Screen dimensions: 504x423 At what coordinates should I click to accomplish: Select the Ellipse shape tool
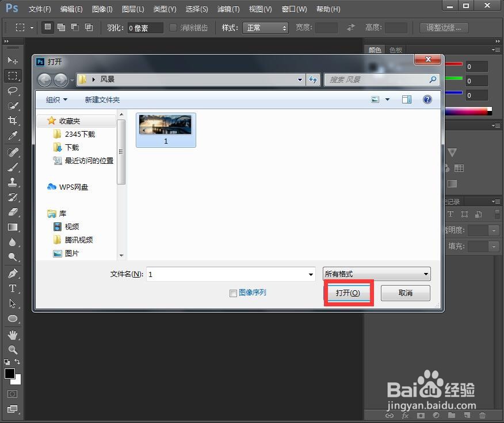coord(13,318)
